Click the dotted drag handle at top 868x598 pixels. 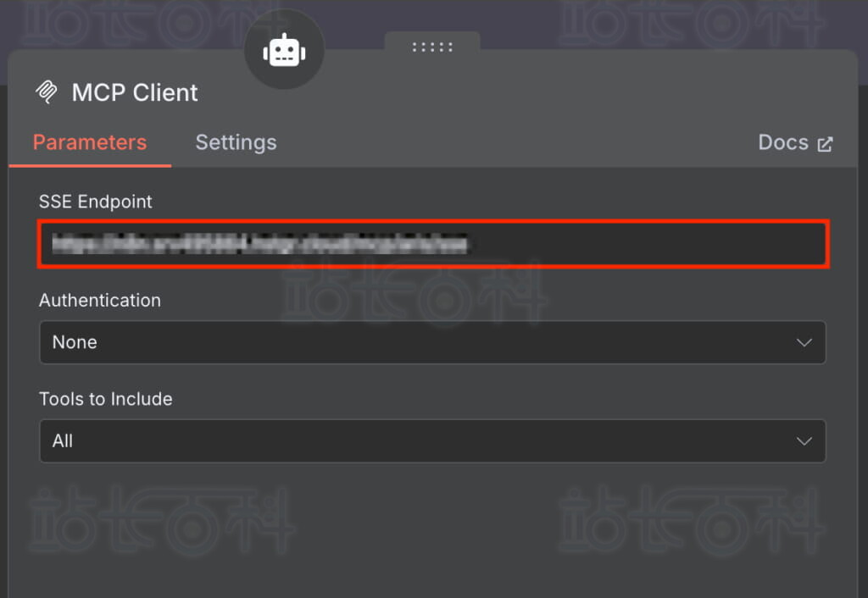[432, 47]
